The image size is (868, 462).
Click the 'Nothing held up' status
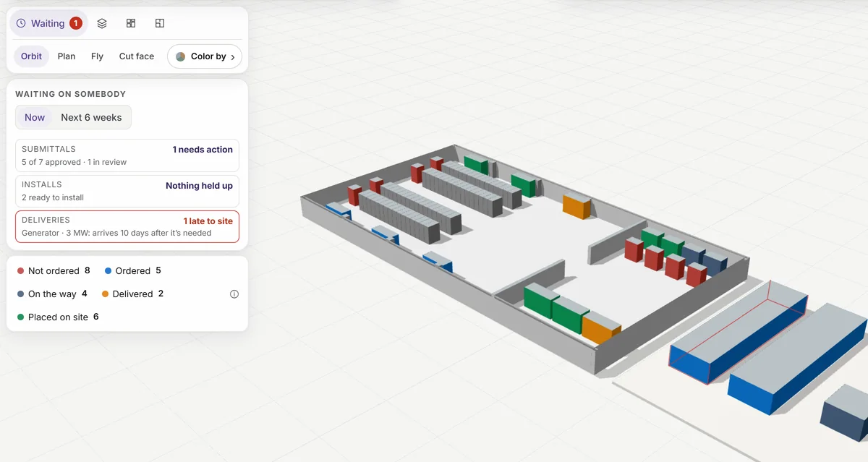pos(199,186)
